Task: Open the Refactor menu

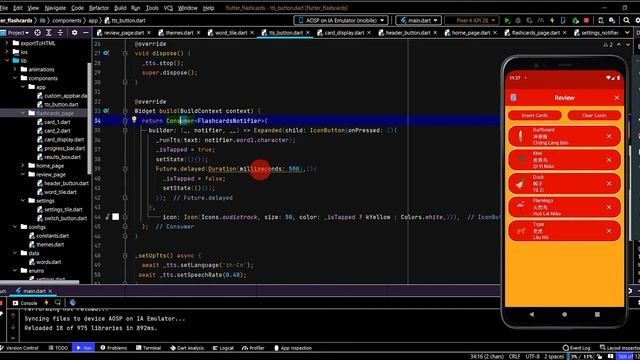Action: [x=99, y=8]
